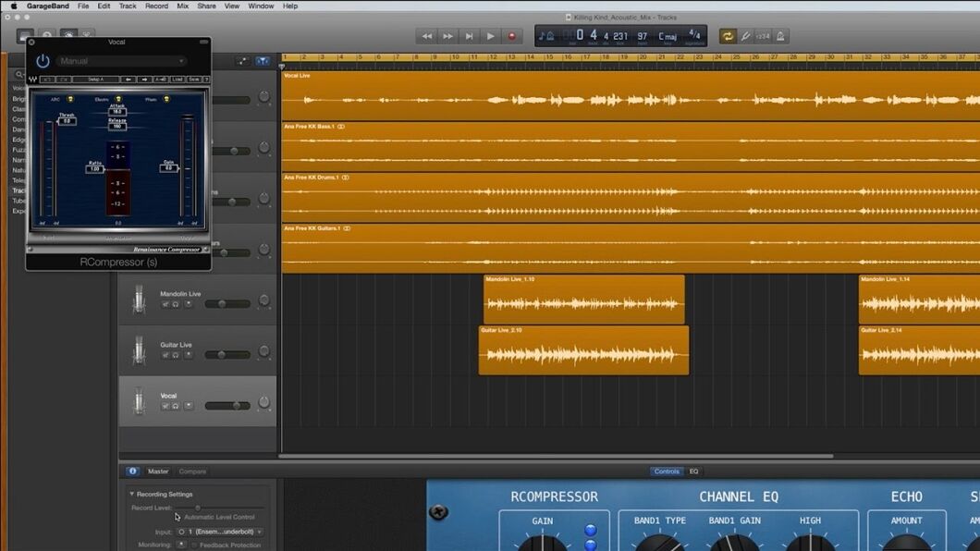This screenshot has width=980, height=551.
Task: Enable input monitoring on the Guitar Live track
Action: coord(189,355)
